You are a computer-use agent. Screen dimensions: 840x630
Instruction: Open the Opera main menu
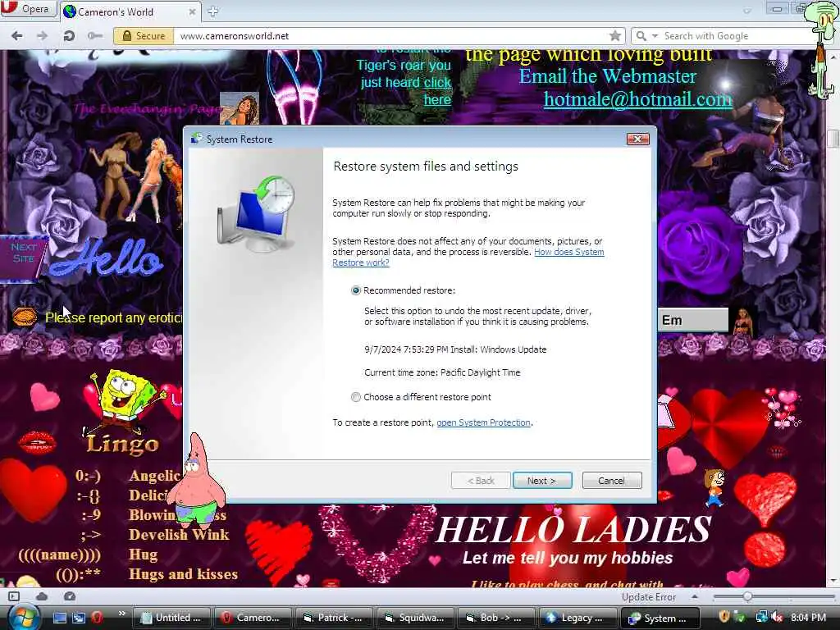coord(28,9)
